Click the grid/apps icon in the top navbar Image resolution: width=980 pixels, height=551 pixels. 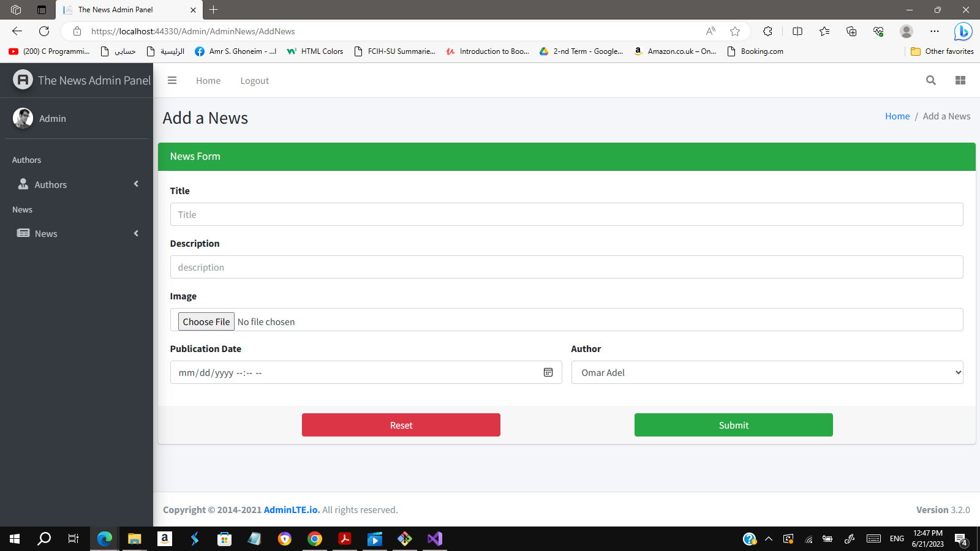click(x=960, y=80)
